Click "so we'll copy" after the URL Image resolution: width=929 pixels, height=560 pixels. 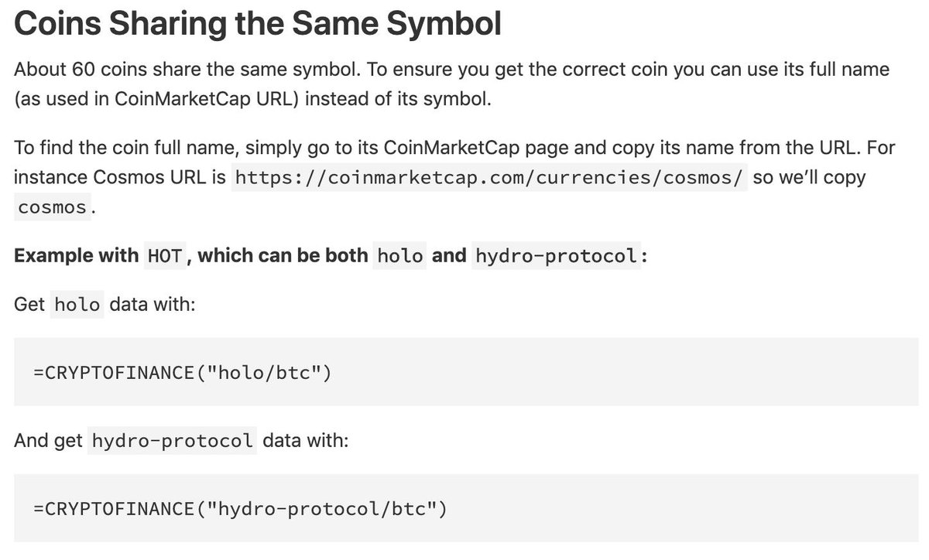tap(810, 177)
